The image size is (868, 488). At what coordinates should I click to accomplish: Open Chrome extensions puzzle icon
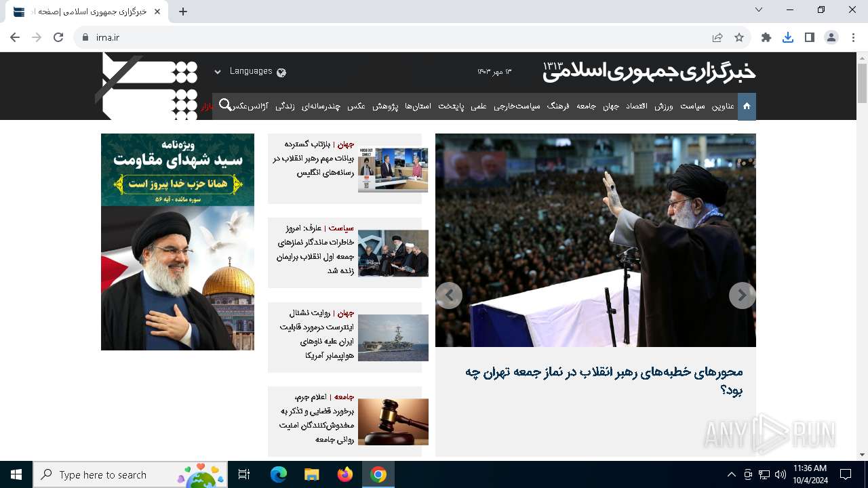766,37
